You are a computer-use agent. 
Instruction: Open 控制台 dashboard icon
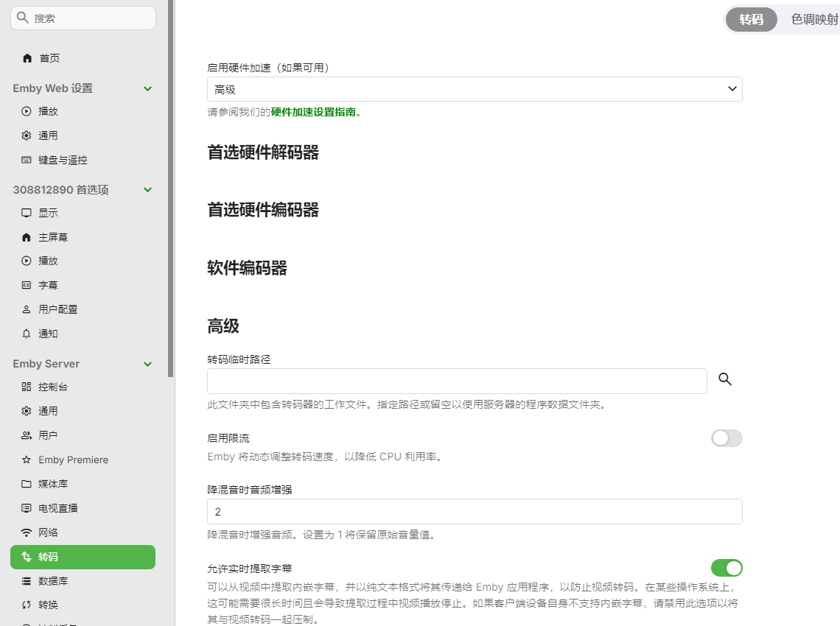coord(27,387)
